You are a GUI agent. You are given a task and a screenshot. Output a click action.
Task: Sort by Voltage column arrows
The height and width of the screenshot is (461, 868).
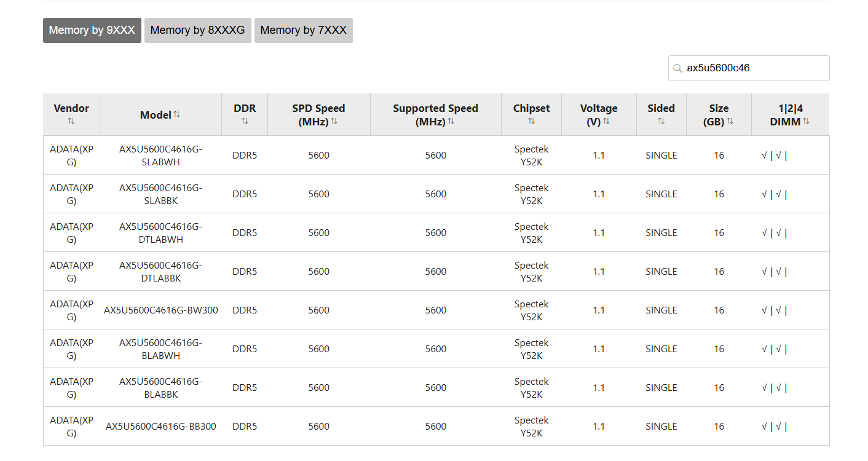(606, 121)
